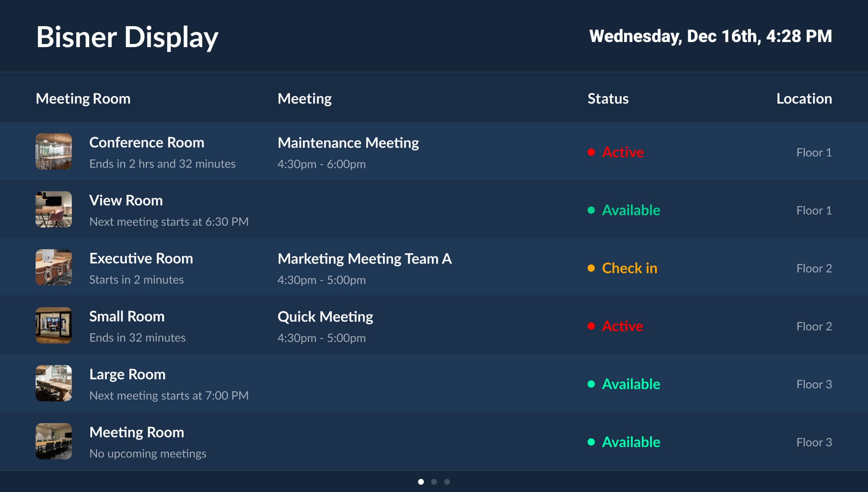Click the Quick Meeting title link
This screenshot has width=868, height=492.
326,316
